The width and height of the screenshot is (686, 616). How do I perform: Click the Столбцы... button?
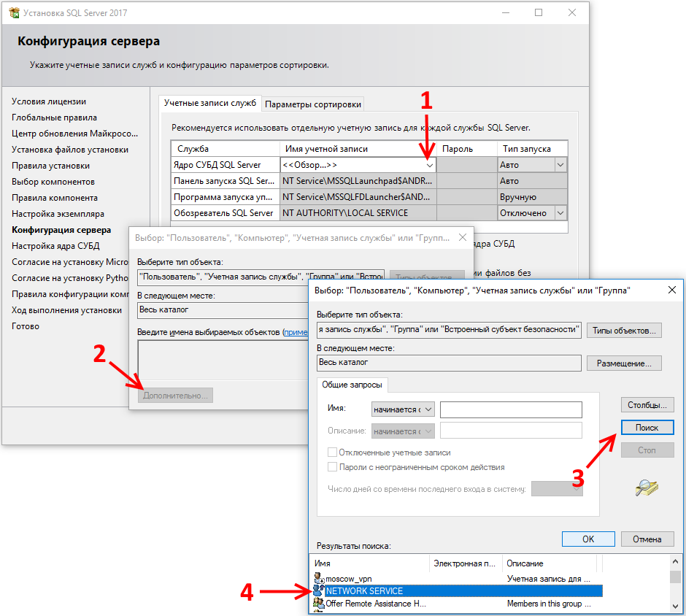pos(647,404)
